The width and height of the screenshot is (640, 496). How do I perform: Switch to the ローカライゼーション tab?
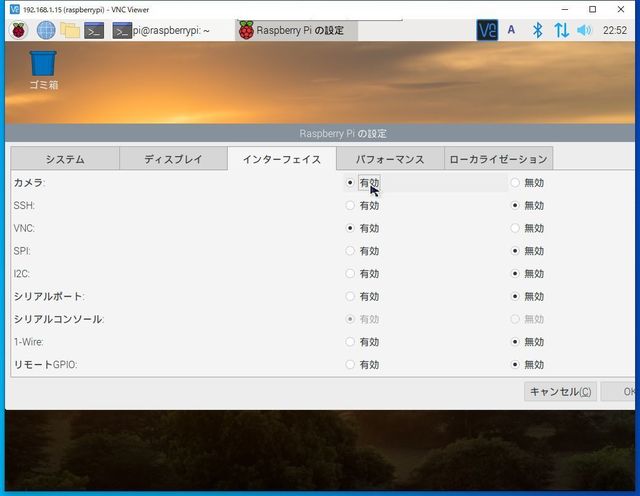tap(498, 158)
